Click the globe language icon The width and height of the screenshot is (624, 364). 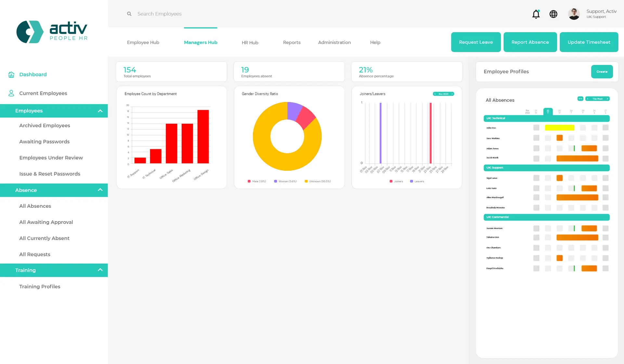[x=553, y=14]
